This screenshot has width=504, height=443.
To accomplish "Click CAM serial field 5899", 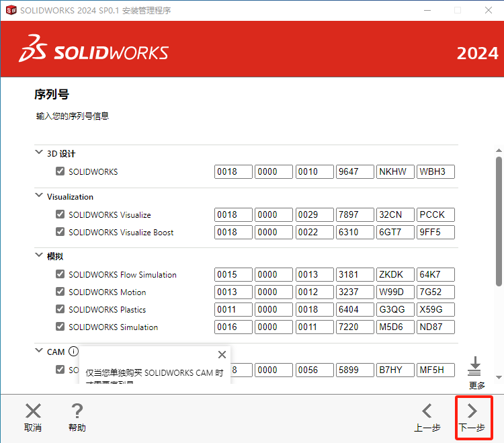I will 355,370.
